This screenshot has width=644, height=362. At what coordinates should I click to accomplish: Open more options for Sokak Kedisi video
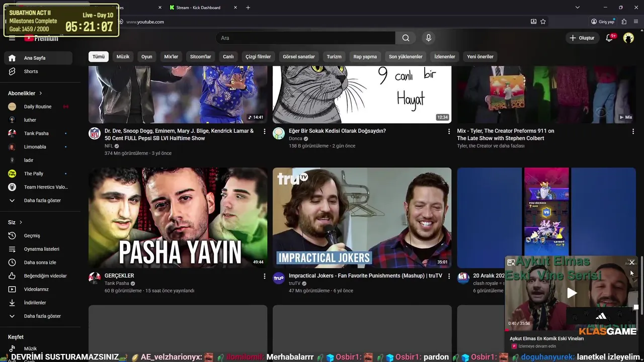click(449, 131)
